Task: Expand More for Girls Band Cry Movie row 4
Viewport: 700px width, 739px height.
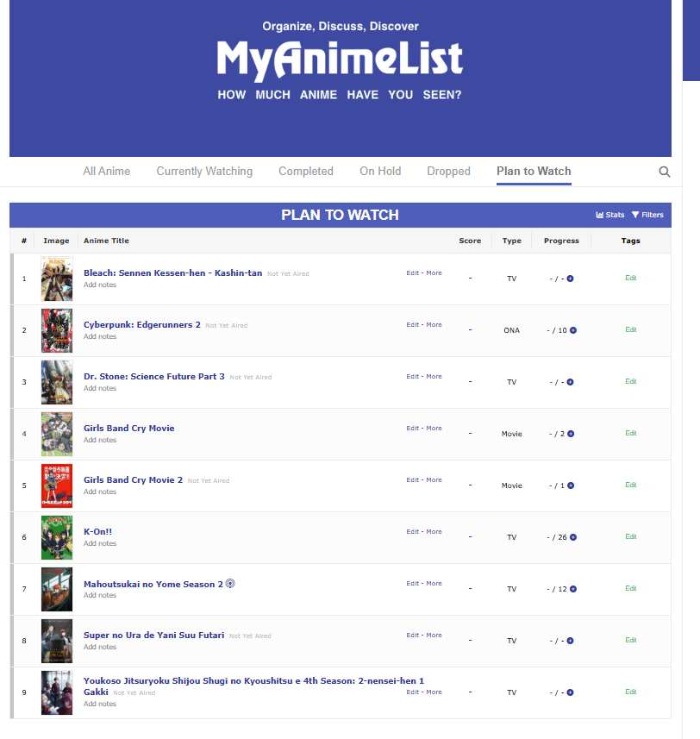Action: (x=434, y=429)
